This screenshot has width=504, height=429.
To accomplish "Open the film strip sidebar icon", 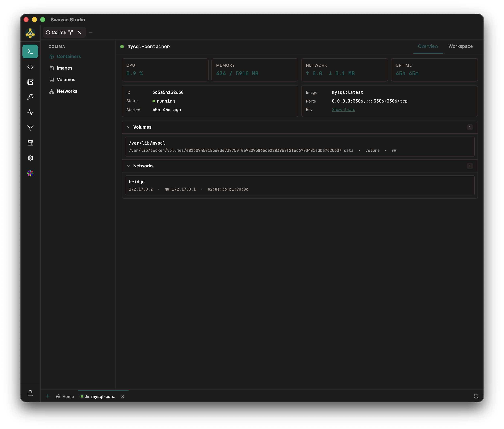I will point(30,143).
